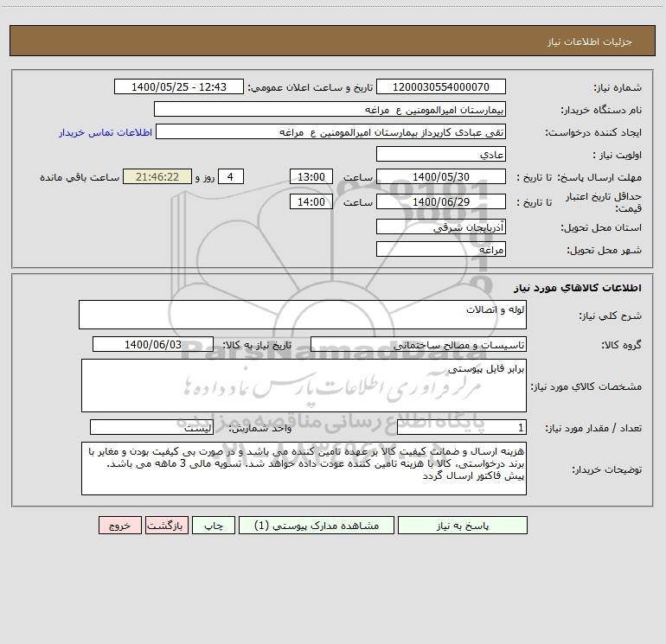Click the label ایجاد کننده درخواست
The height and width of the screenshot is (644, 666).
pyautogui.click(x=593, y=133)
